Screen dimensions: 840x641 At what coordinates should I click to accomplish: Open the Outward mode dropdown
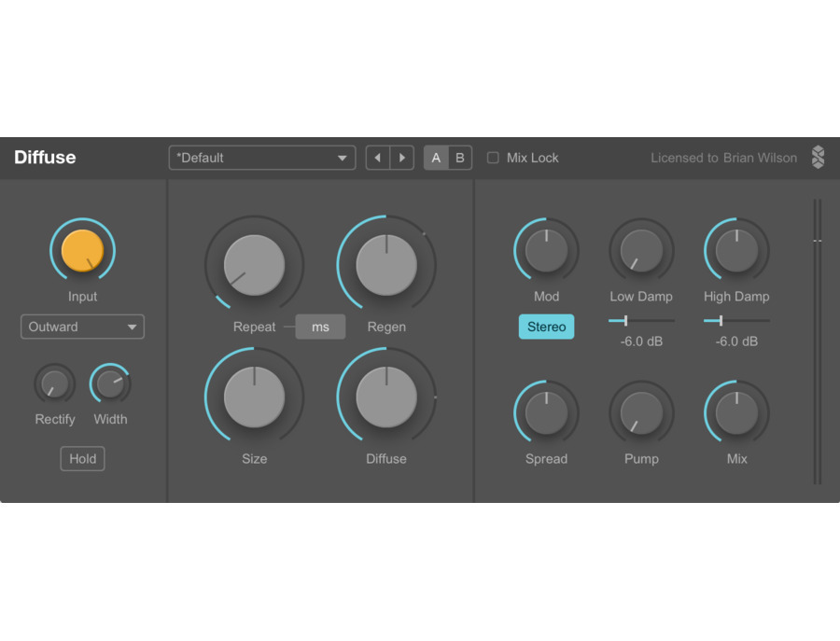[x=82, y=327]
